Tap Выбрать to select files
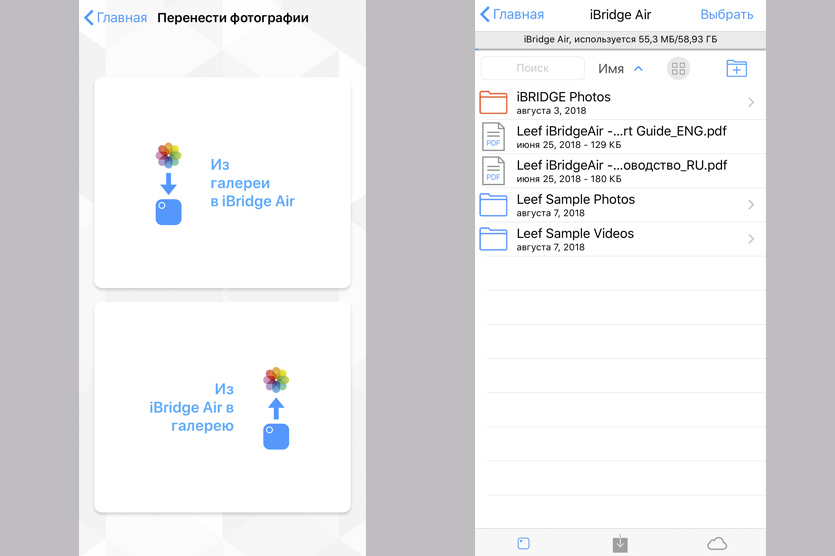This screenshot has height=556, width=835. click(x=726, y=14)
